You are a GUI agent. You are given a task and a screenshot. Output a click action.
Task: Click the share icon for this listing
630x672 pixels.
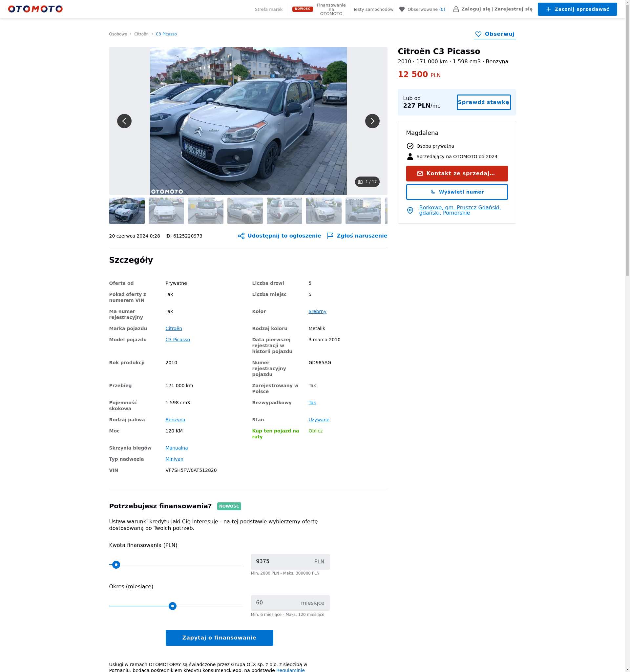pos(241,236)
